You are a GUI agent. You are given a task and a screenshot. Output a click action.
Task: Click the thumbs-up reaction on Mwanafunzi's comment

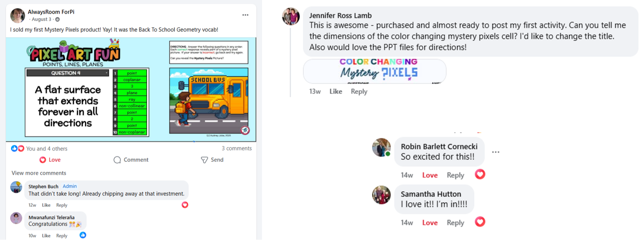click(x=83, y=235)
